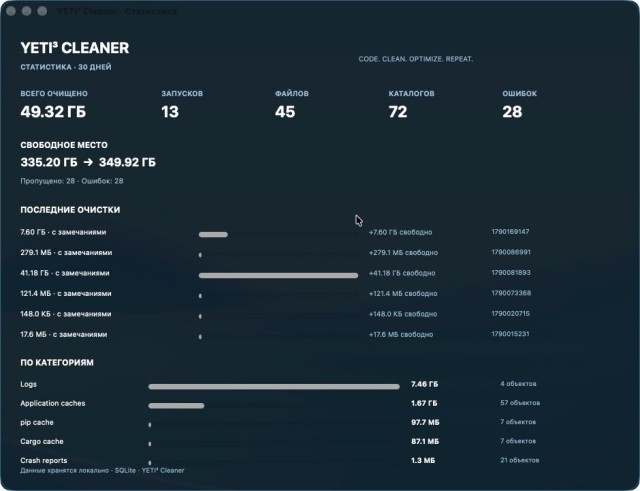Click the 41.18 ГБ cleanup progress bar
The image size is (640, 491).
(278, 275)
